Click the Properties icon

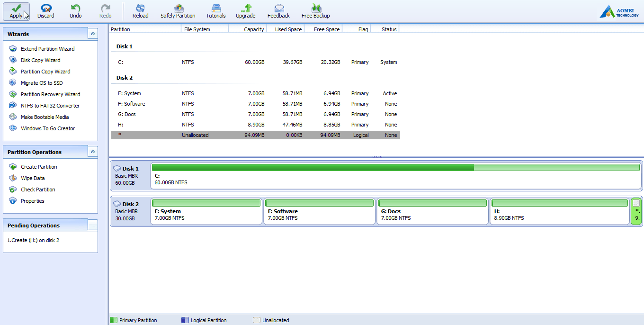tap(13, 200)
